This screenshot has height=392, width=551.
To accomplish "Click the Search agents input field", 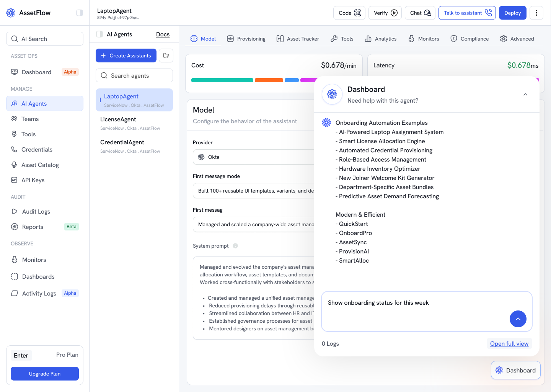I will pos(134,75).
